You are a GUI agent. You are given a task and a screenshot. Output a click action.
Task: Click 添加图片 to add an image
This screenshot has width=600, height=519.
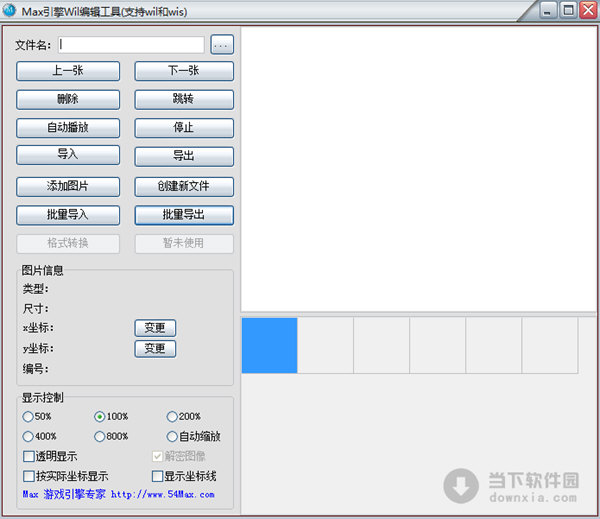[68, 187]
